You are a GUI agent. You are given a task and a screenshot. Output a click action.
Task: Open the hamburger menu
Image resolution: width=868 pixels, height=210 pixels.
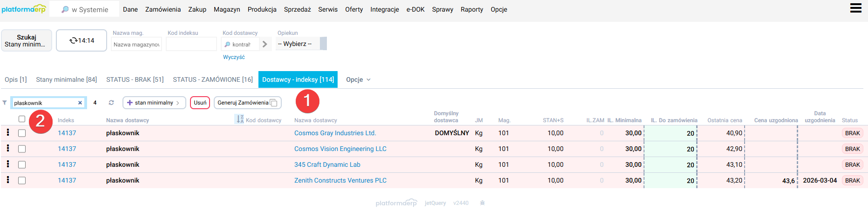855,8
